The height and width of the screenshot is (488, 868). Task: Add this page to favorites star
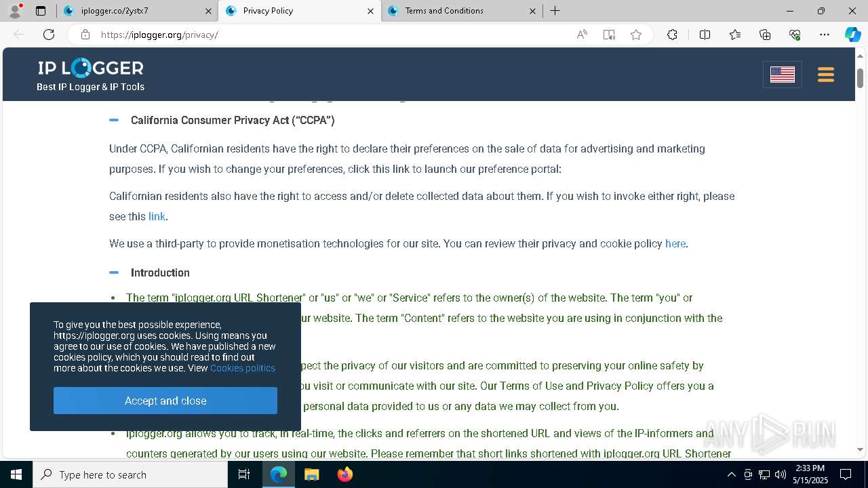click(636, 35)
